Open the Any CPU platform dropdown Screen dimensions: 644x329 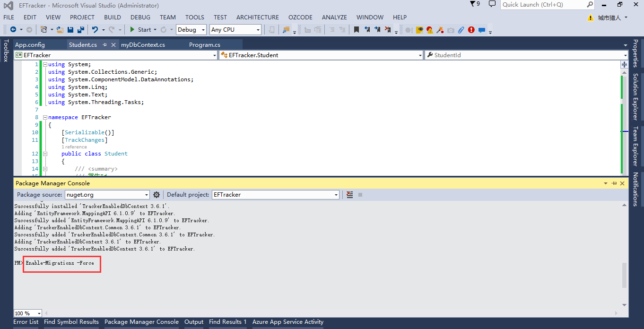[258, 29]
